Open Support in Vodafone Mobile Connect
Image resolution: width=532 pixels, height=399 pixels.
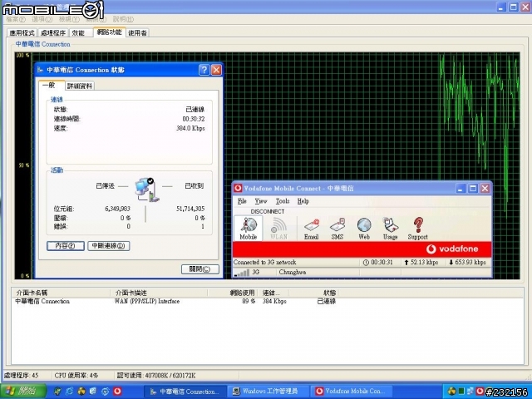tap(417, 229)
